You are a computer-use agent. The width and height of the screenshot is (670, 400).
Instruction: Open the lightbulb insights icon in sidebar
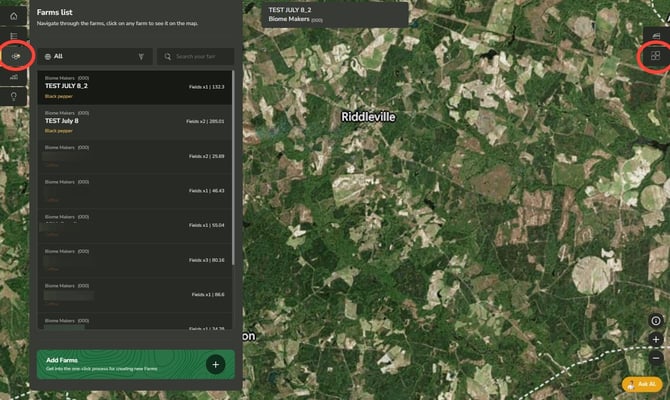tap(14, 96)
